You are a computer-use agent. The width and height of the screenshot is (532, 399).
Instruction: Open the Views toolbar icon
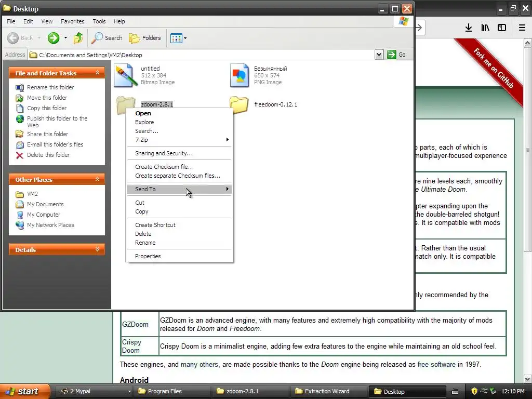[x=177, y=38]
